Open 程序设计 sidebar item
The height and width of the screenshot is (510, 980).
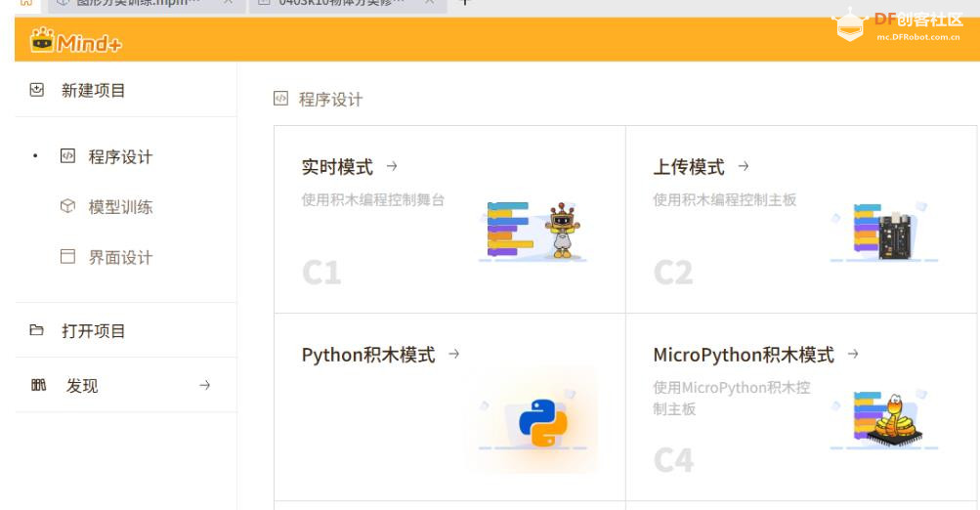pos(120,157)
